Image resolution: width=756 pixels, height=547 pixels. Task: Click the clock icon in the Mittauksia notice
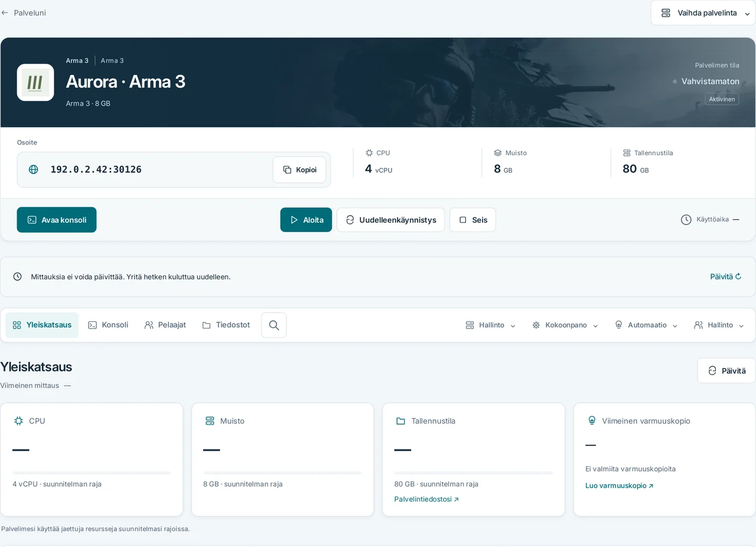tap(18, 276)
